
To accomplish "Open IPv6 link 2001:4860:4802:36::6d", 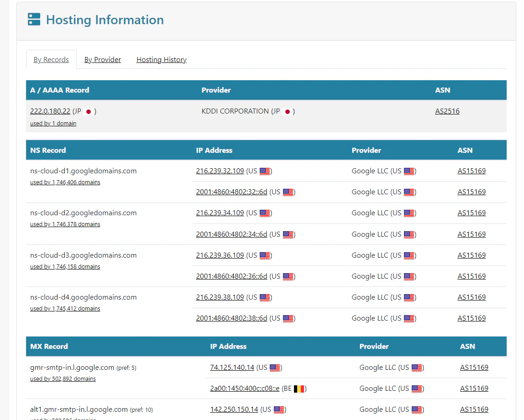I will click(231, 276).
